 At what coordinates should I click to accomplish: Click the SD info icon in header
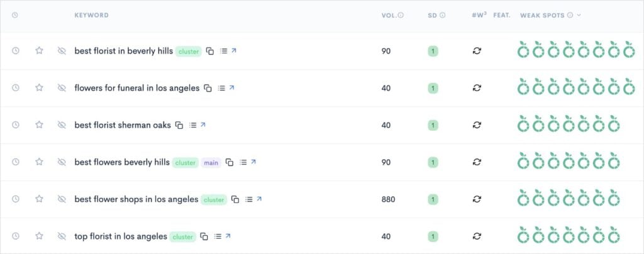(442, 15)
